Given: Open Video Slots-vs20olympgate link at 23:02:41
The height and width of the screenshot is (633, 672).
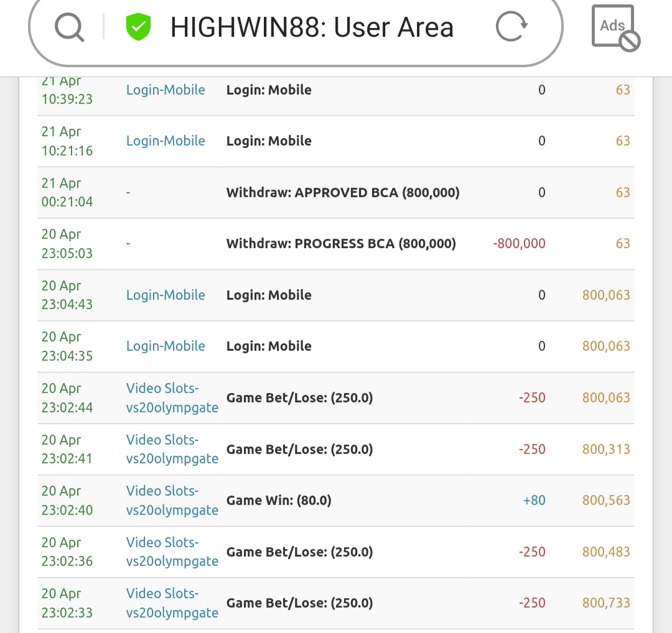Looking at the screenshot, I should 172,450.
